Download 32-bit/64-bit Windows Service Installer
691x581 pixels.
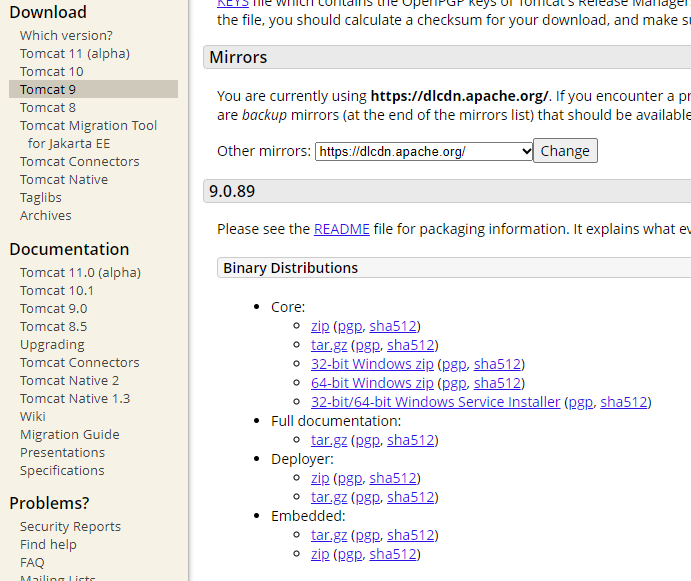(435, 402)
